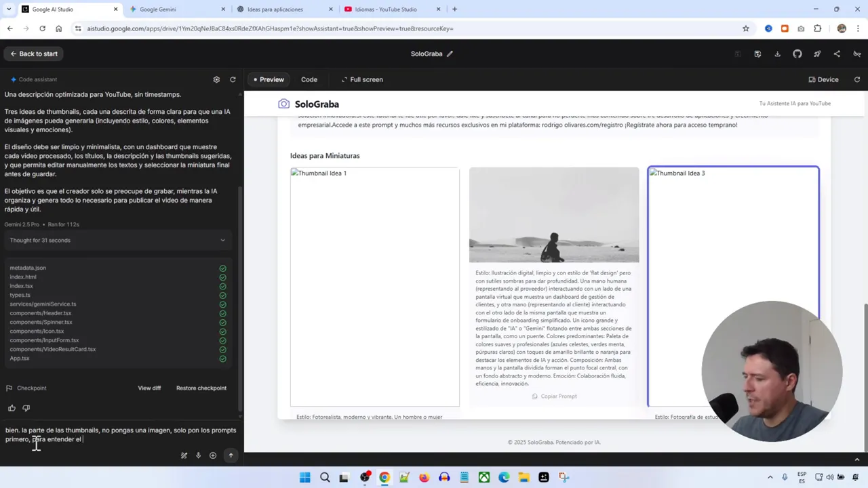
Task: Share the app using the share icon
Action: pos(837,54)
